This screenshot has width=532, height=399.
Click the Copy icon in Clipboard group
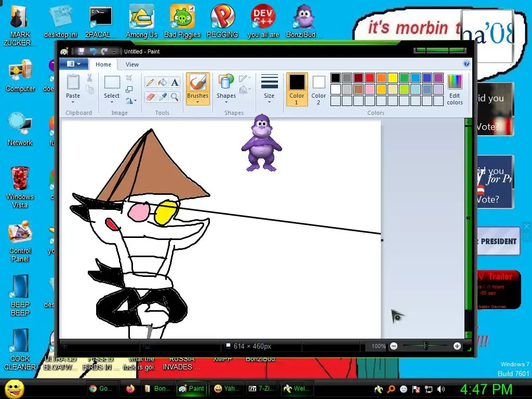(89, 89)
